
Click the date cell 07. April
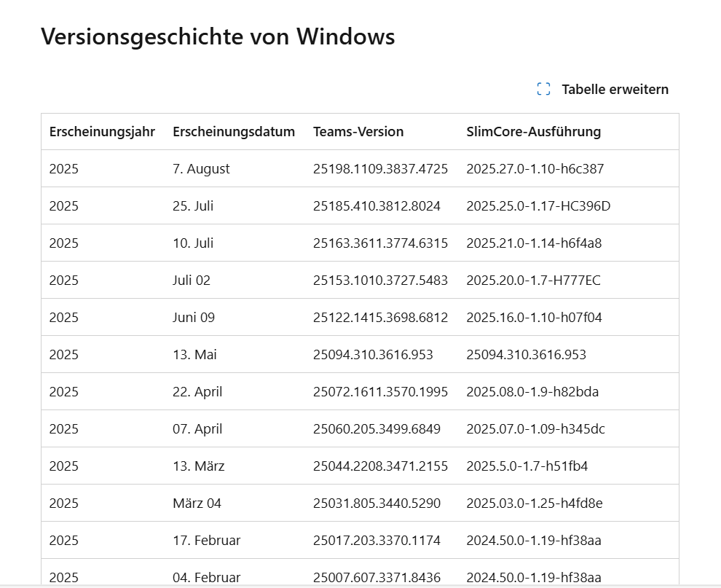(197, 429)
